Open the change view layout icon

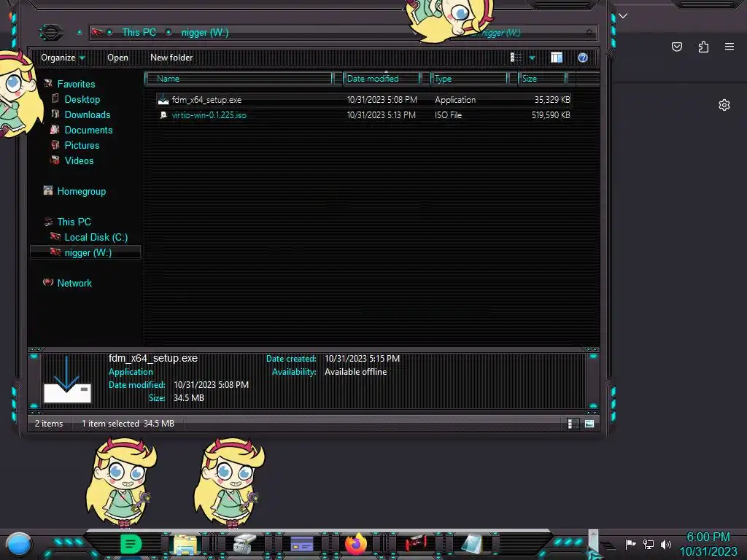pyautogui.click(x=516, y=58)
